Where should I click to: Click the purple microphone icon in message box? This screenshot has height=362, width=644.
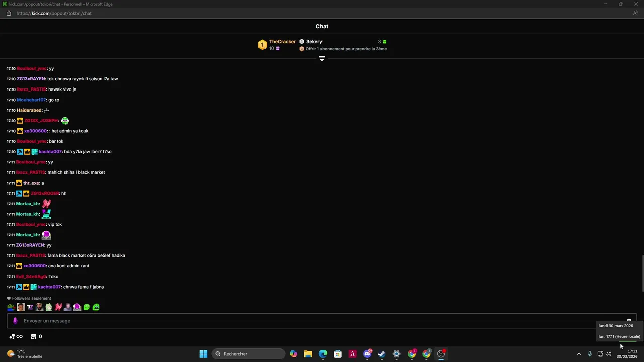pyautogui.click(x=15, y=321)
